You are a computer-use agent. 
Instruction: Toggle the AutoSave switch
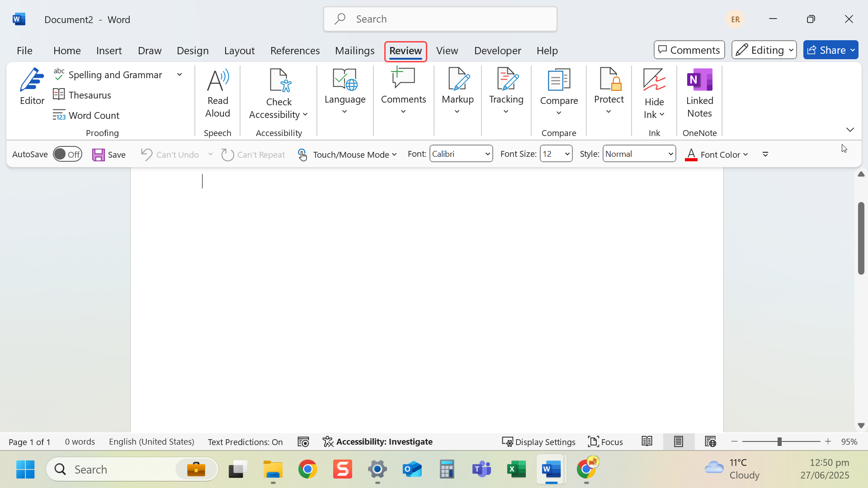click(67, 154)
